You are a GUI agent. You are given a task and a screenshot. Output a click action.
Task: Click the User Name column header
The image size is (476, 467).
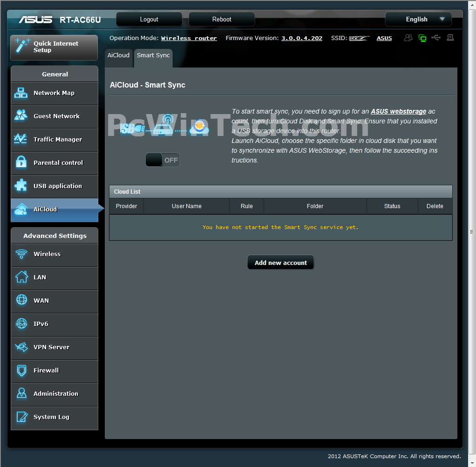[x=186, y=206]
